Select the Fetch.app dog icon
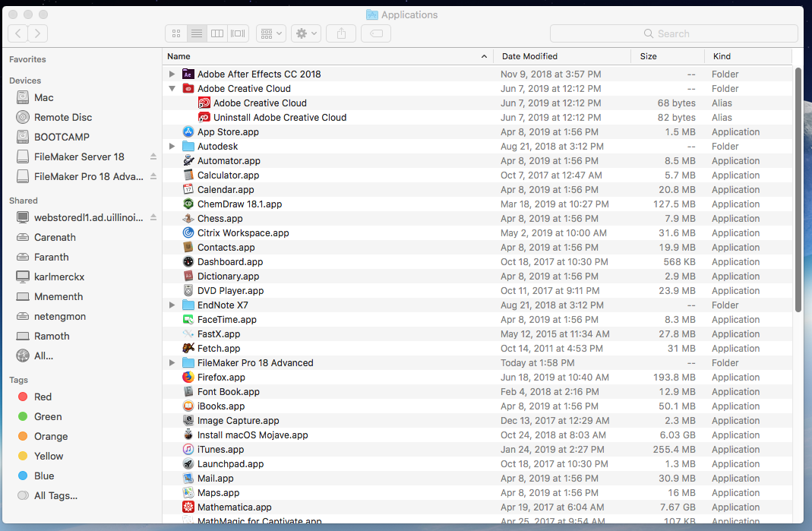Screen dimensions: 812x531 (188, 349)
